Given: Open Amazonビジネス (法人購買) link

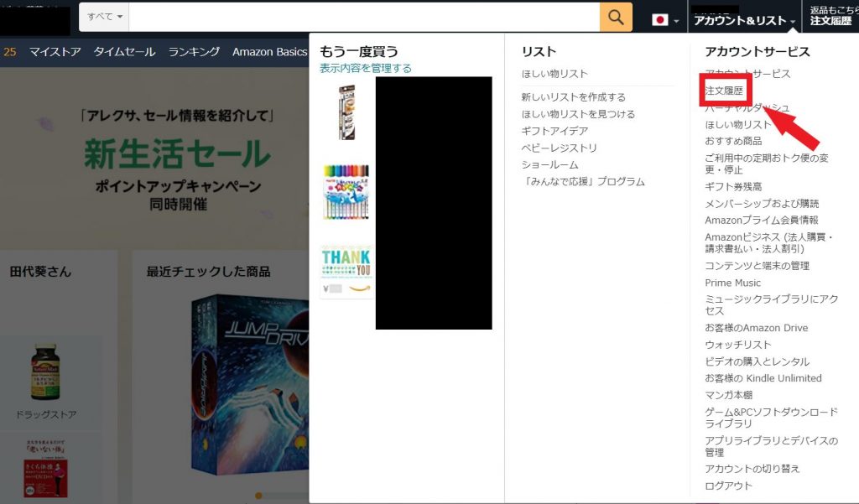Looking at the screenshot, I should [769, 242].
